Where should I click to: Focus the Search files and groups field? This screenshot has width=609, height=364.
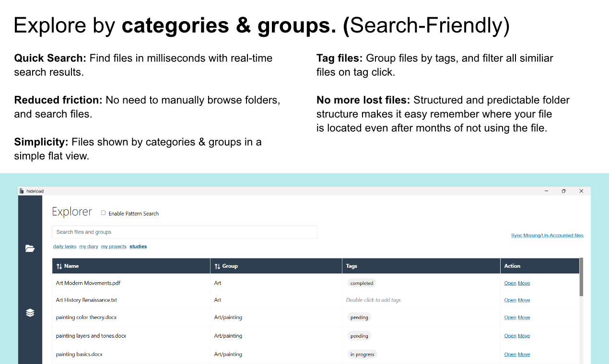click(185, 232)
